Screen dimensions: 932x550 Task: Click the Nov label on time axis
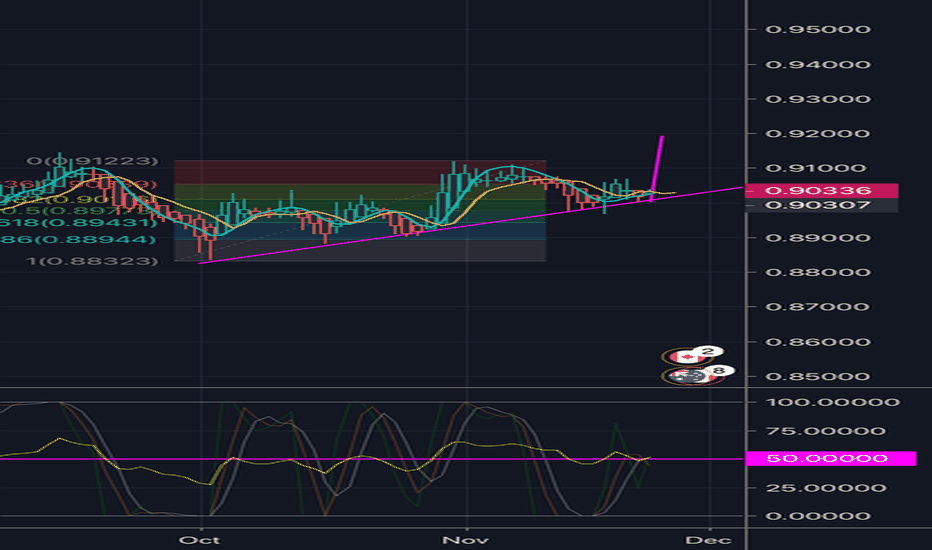tap(465, 538)
